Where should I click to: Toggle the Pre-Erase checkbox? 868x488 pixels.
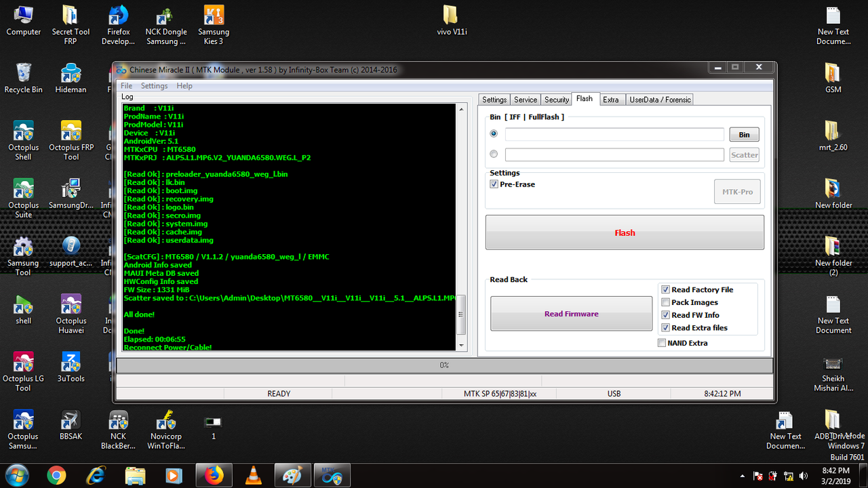(x=494, y=184)
